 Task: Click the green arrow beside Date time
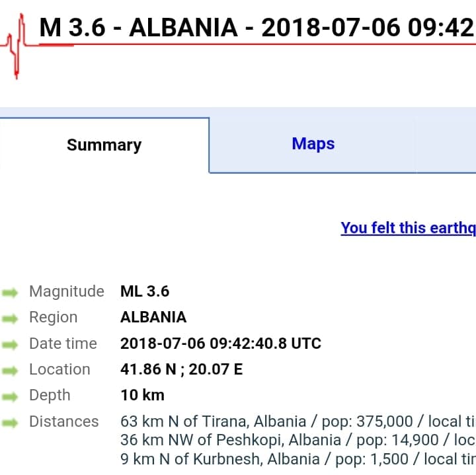[11, 344]
